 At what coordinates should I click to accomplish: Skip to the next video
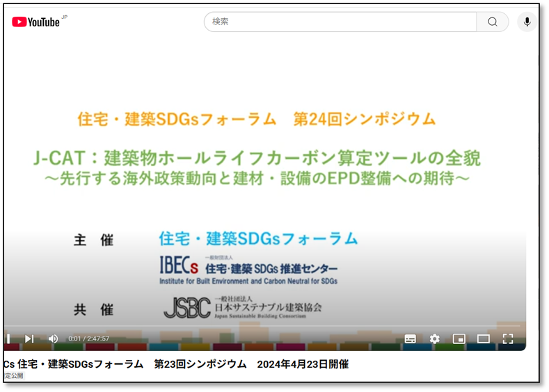(29, 338)
